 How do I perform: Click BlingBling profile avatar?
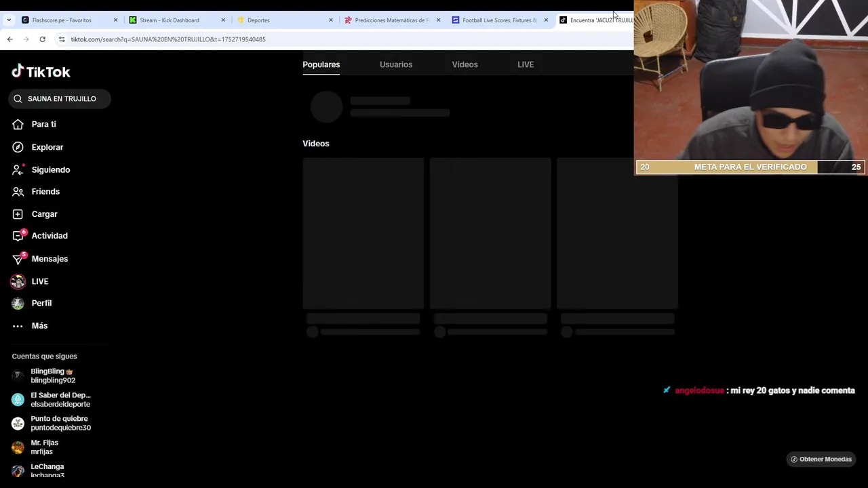(x=18, y=376)
